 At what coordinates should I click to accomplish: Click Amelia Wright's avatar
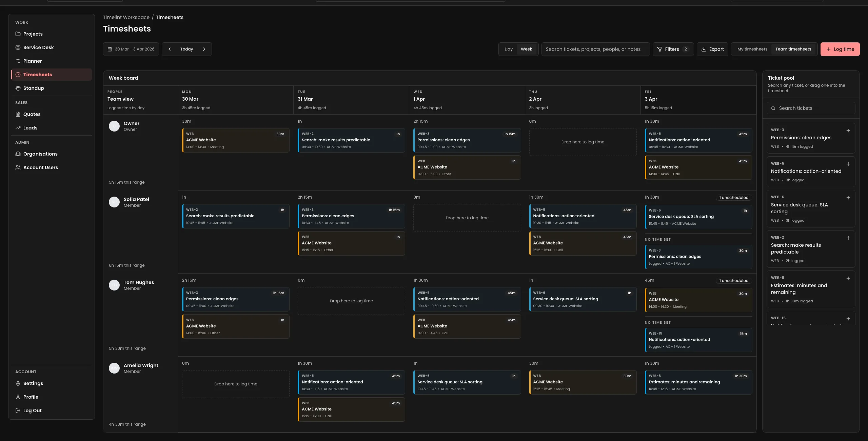(x=114, y=368)
